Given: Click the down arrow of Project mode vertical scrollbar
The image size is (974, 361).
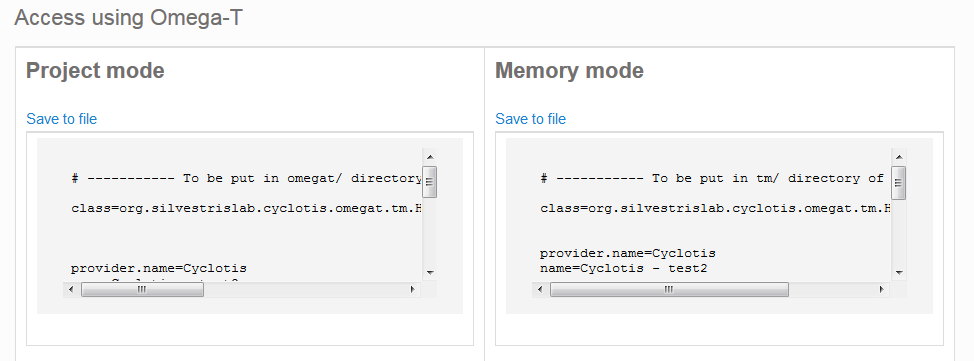Looking at the screenshot, I should (x=430, y=272).
